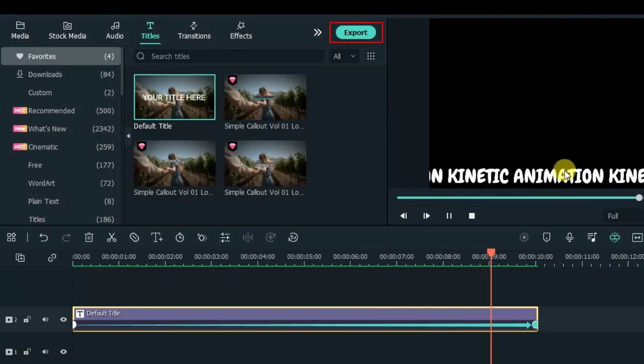This screenshot has width=644, height=364.
Task: Collapse the library panel arrow
Action: coord(128,136)
